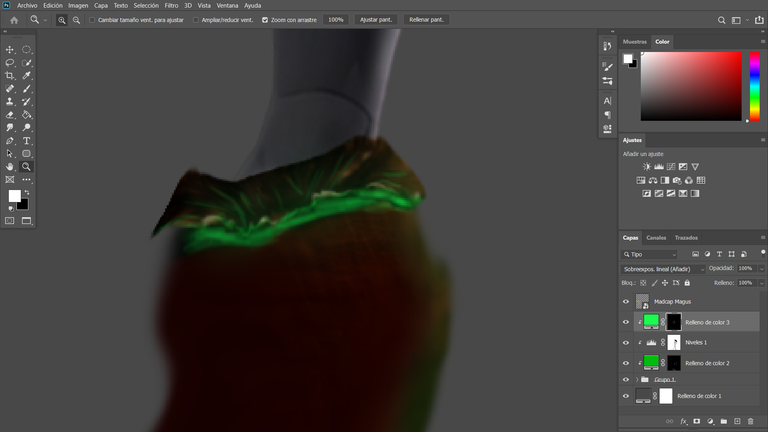Screen dimensions: 768x432
Task: Add a layer mask icon
Action: point(696,421)
